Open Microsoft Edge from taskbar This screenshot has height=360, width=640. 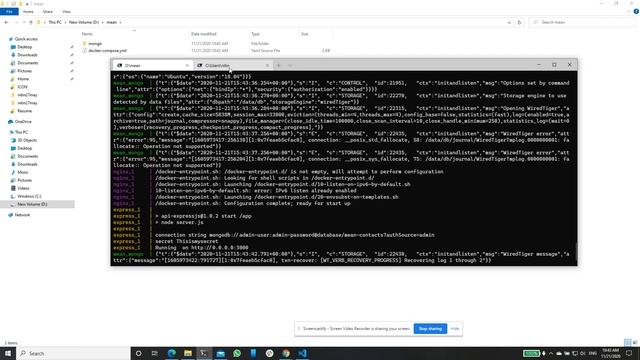tap(171, 353)
